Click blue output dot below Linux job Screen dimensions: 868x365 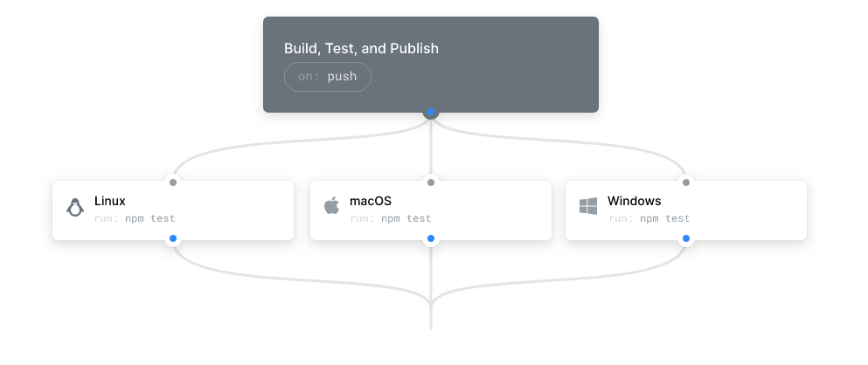click(173, 238)
